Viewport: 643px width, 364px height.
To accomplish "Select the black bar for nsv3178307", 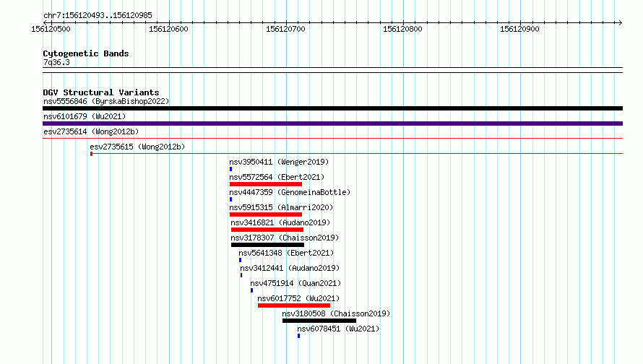I will [268, 245].
